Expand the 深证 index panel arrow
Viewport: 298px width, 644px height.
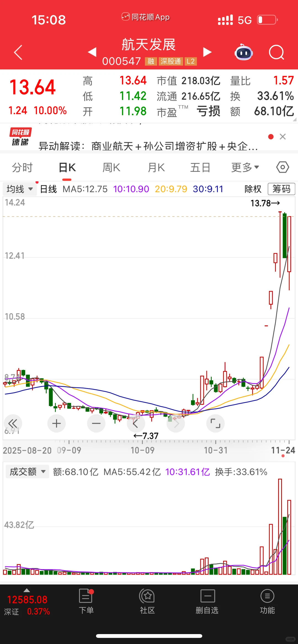click(27, 590)
